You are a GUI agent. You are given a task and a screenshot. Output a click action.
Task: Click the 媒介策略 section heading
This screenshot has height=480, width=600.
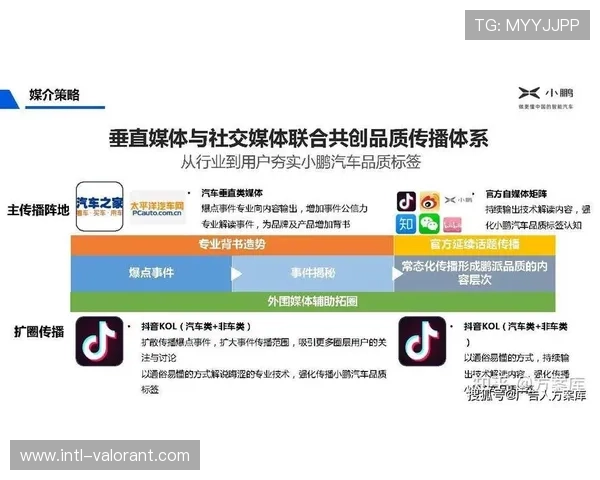pos(54,95)
